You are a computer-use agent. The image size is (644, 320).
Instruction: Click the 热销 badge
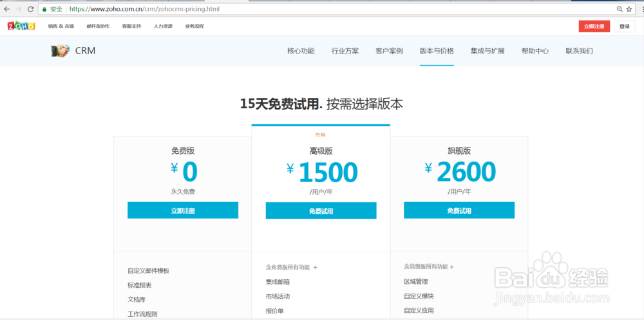pyautogui.click(x=321, y=135)
